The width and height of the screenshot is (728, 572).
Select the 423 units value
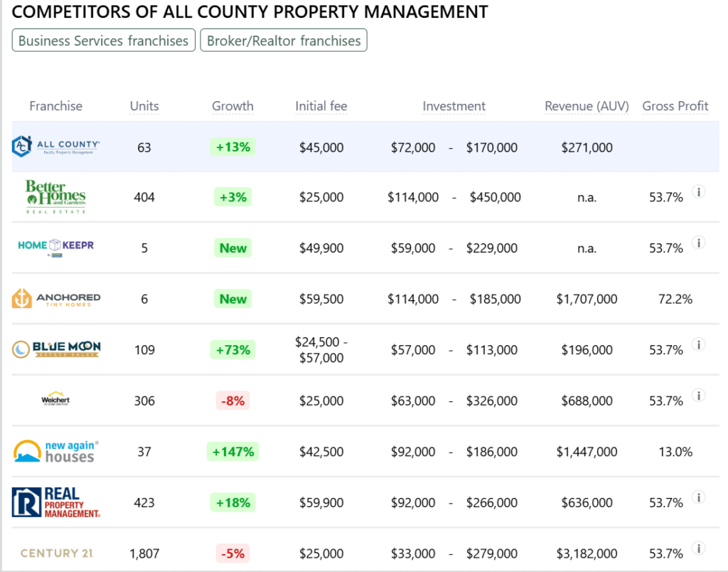(144, 502)
